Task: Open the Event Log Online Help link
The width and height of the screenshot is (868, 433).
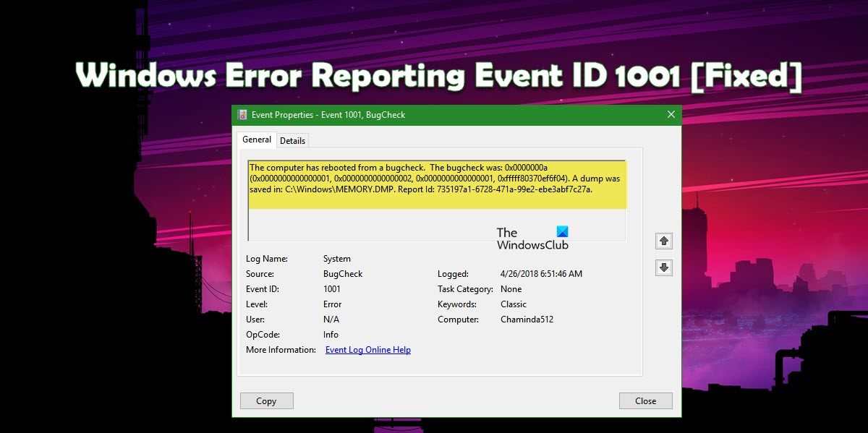Action: [367, 349]
